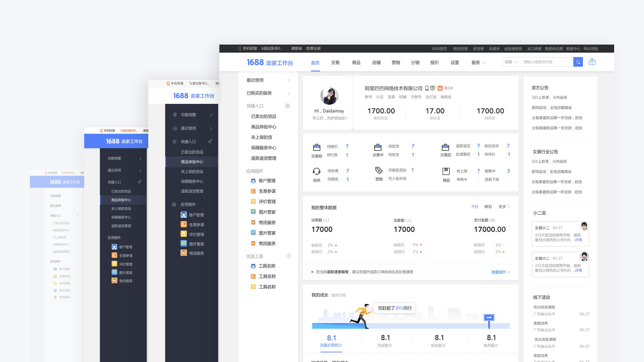Switch to the 首页 navigation tab

315,63
